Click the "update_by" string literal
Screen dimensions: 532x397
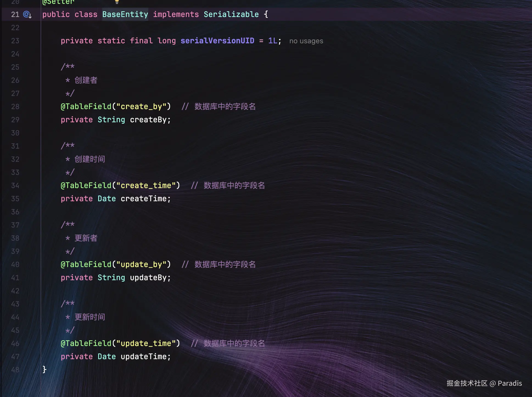pyautogui.click(x=141, y=265)
